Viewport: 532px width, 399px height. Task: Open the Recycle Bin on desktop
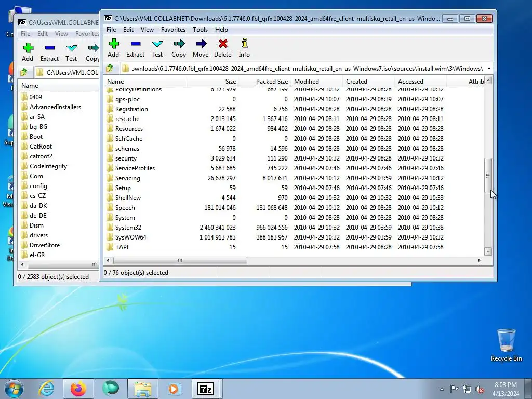pos(506,345)
